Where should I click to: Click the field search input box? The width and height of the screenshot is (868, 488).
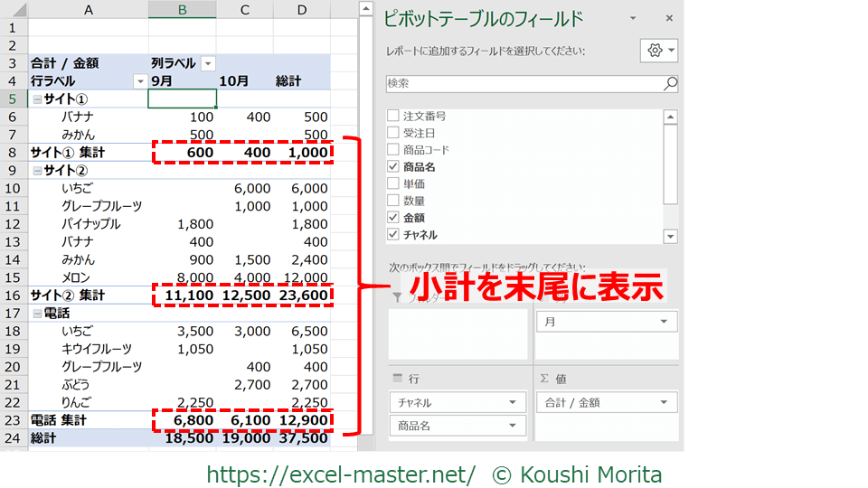523,84
